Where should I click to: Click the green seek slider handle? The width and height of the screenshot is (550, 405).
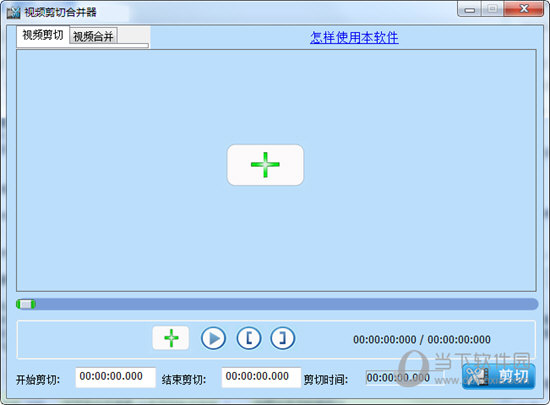tap(26, 304)
